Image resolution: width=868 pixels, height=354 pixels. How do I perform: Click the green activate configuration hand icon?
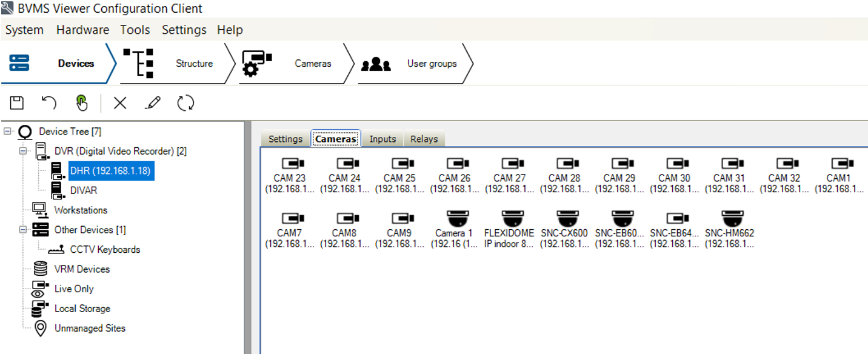(82, 103)
